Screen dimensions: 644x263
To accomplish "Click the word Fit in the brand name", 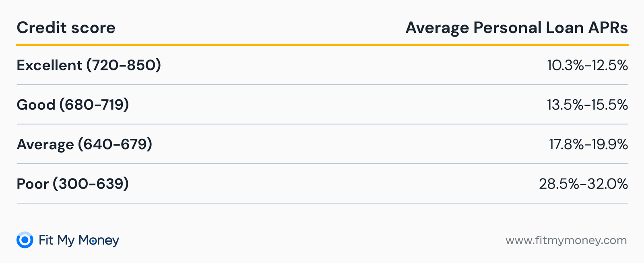I will point(46,240).
